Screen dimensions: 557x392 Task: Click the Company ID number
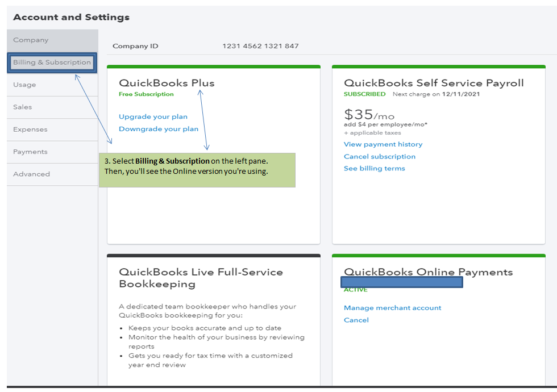click(260, 46)
